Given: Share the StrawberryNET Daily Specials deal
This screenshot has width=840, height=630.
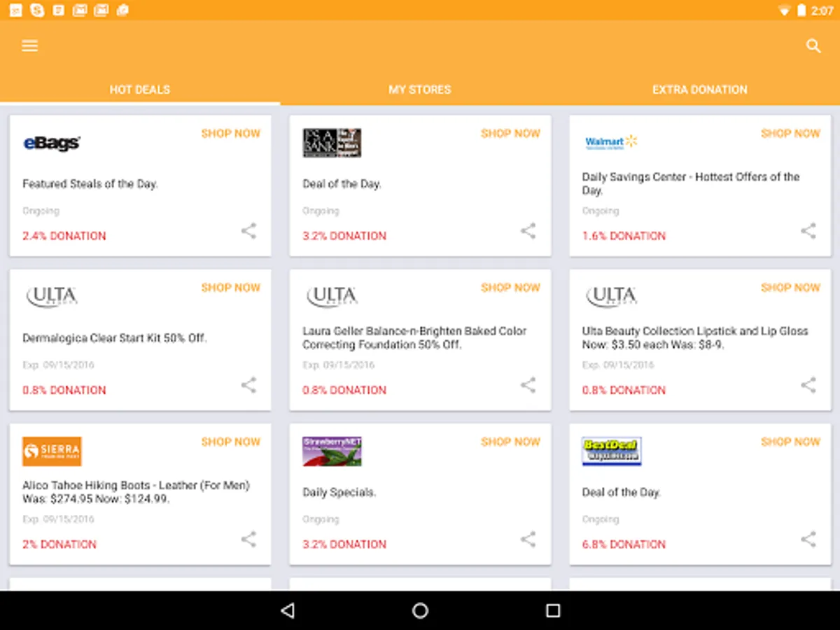Looking at the screenshot, I should 528,539.
